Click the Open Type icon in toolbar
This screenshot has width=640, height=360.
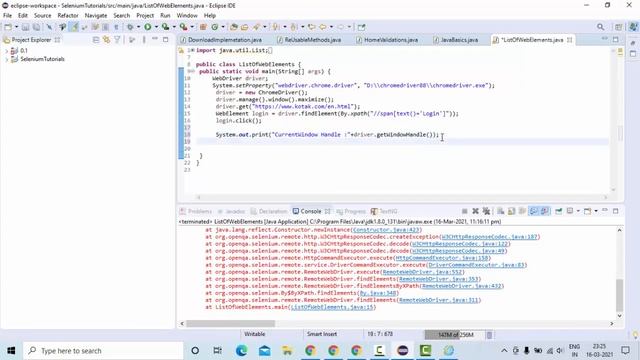tap(233, 27)
